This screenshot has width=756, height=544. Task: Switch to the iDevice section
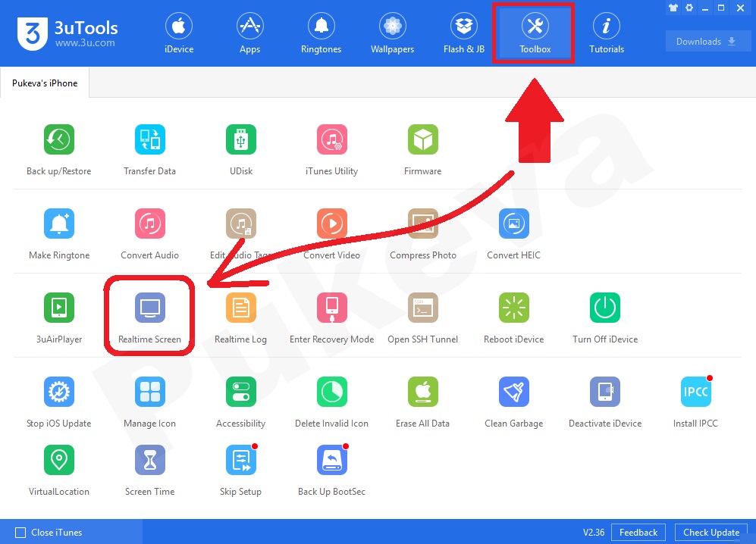[179, 33]
